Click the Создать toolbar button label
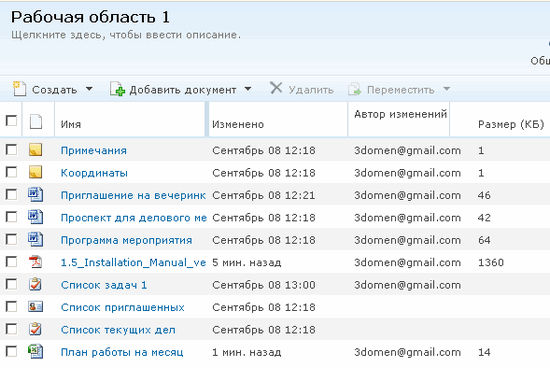 pos(54,90)
